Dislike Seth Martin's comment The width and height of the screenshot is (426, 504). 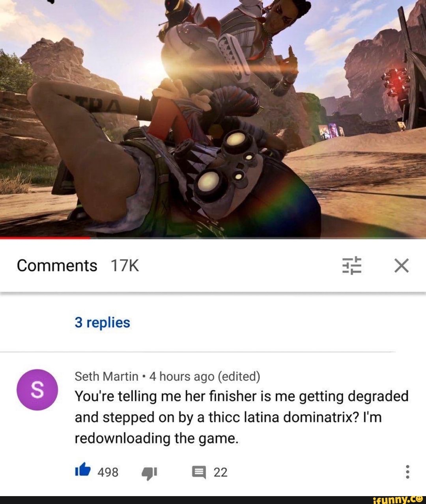(149, 472)
